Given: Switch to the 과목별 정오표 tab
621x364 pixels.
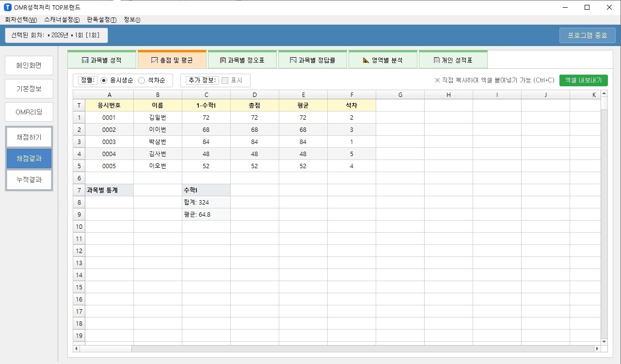Looking at the screenshot, I should tap(242, 60).
